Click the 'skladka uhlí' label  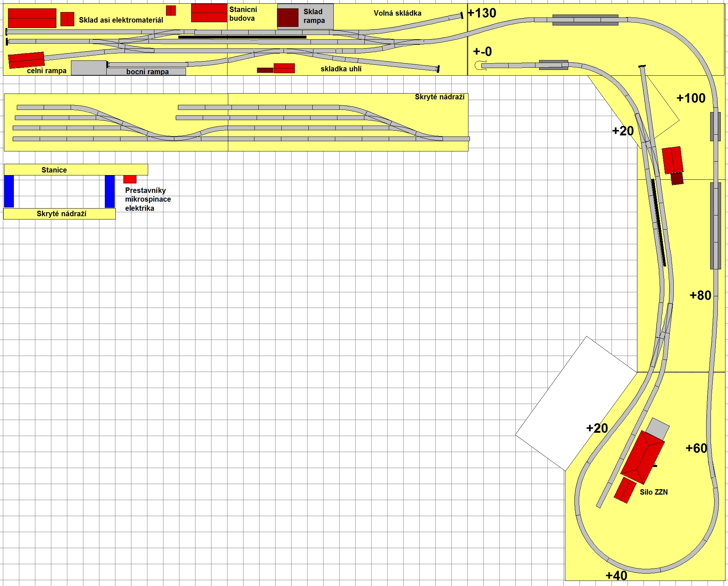click(x=341, y=69)
